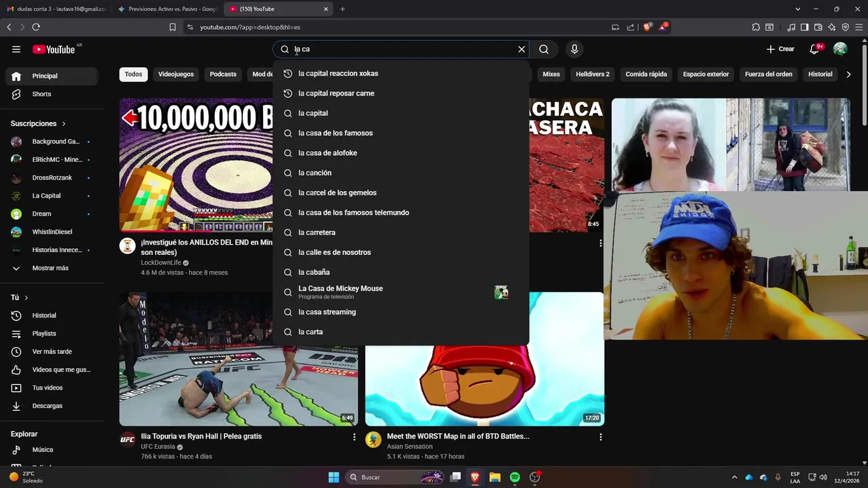The width and height of the screenshot is (868, 488).
Task: Open the UFC Eurasia channel avatar
Action: pyautogui.click(x=127, y=439)
